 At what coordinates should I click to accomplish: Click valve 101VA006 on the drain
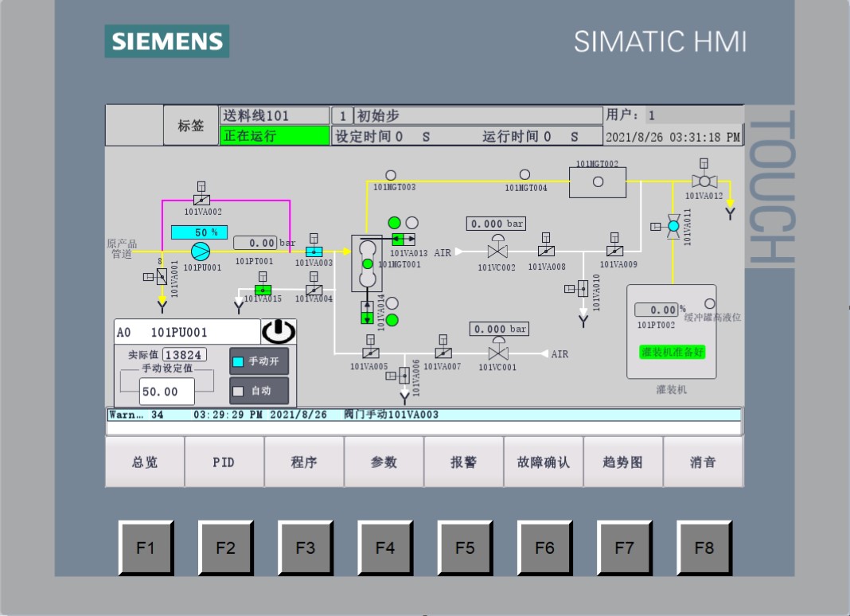pyautogui.click(x=404, y=375)
